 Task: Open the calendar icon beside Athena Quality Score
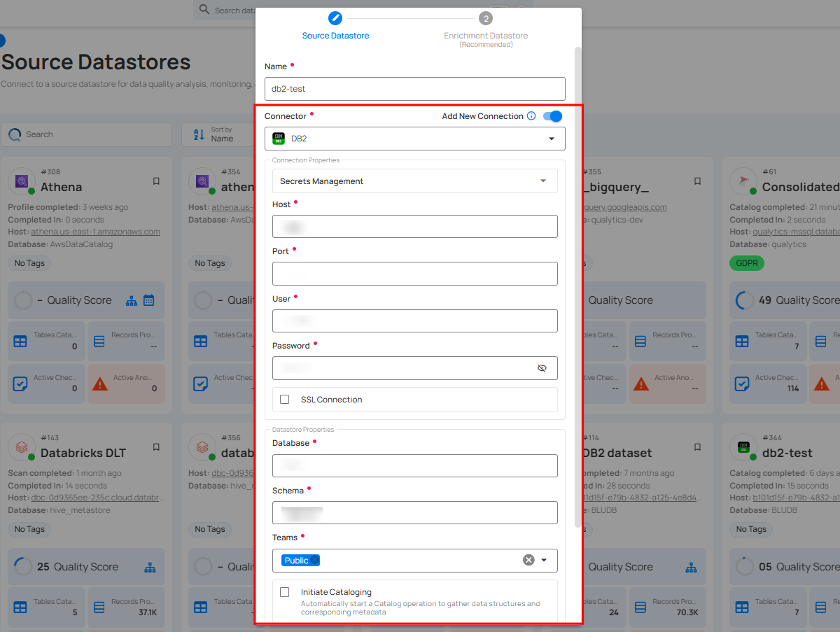tap(148, 300)
